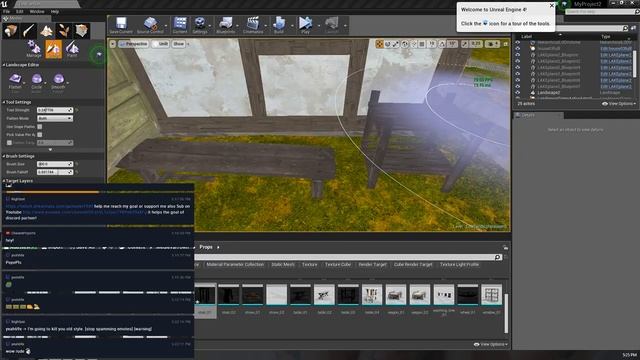
Task: Select the highlighted Sculpt landscape tool
Action: pyautogui.click(x=53, y=49)
